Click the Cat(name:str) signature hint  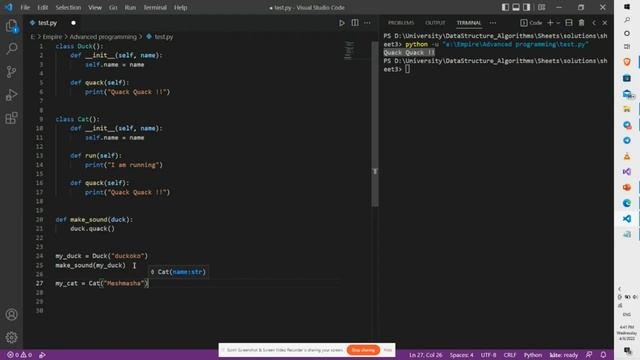(x=178, y=272)
